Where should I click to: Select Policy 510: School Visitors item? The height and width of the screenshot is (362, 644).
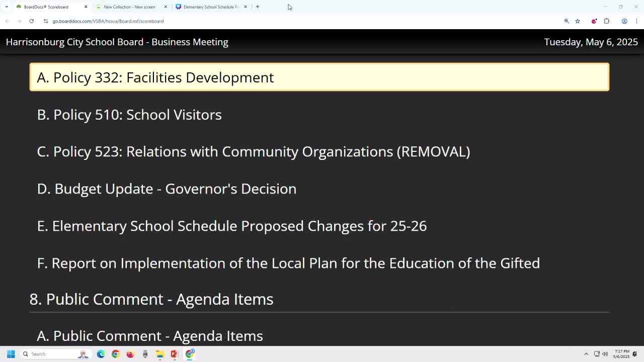(x=129, y=115)
